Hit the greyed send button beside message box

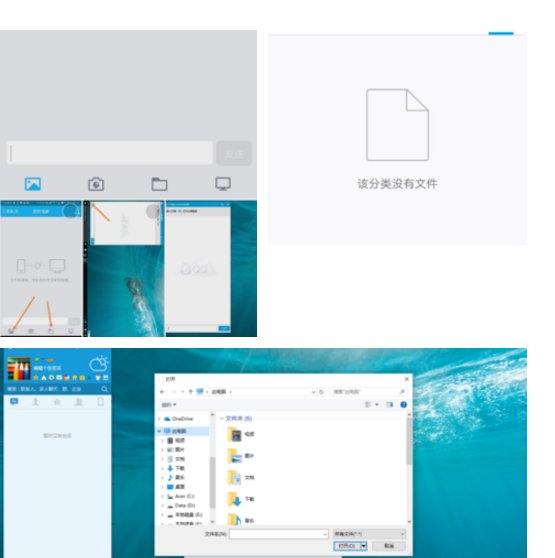234,153
